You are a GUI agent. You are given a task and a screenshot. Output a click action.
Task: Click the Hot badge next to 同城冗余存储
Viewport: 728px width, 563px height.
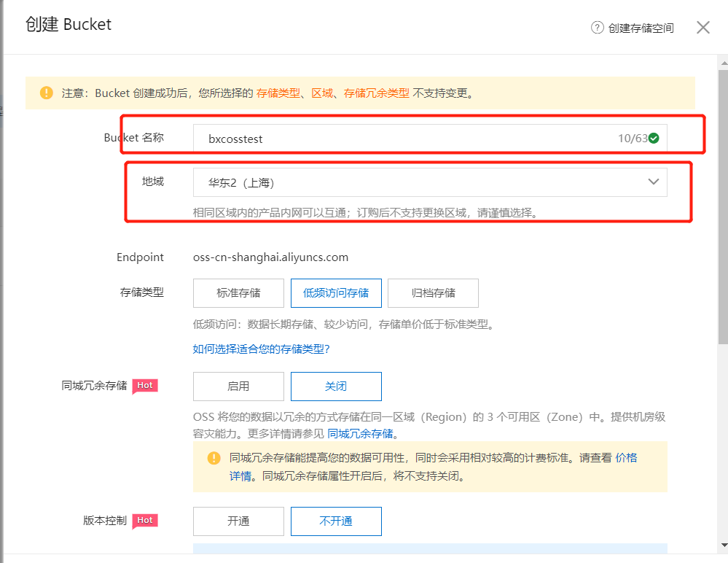(x=145, y=385)
